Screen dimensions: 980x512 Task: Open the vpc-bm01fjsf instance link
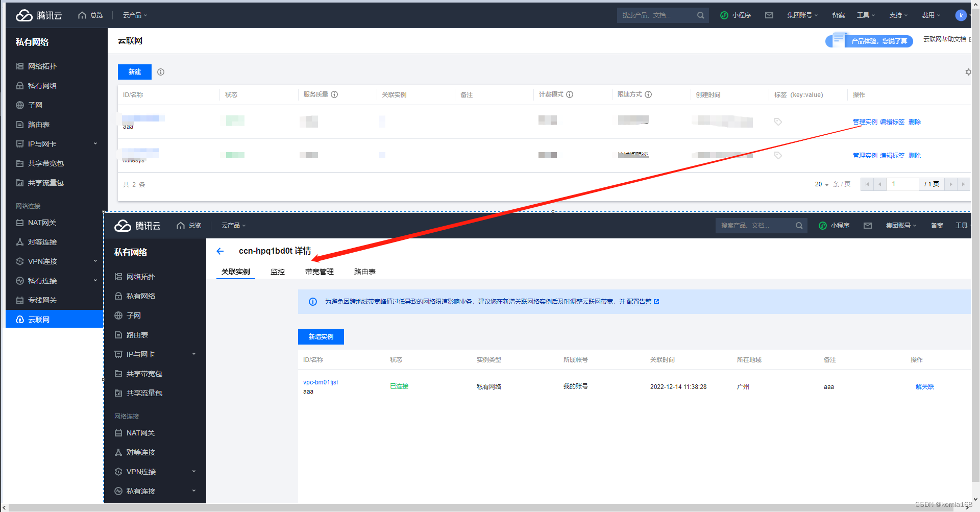point(321,382)
